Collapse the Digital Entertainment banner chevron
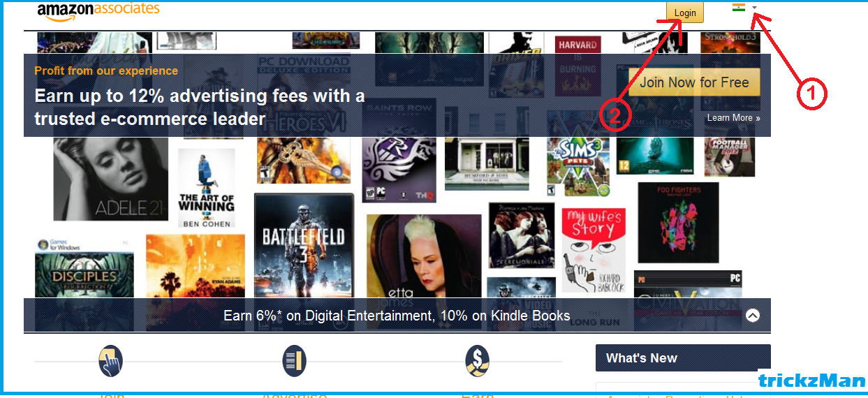This screenshot has height=398, width=868. point(752,315)
